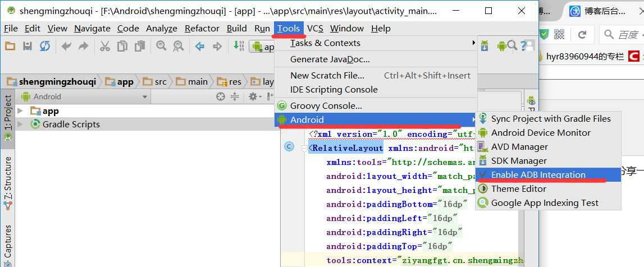
Task: Open the Android project view dropdown
Action: [x=84, y=97]
